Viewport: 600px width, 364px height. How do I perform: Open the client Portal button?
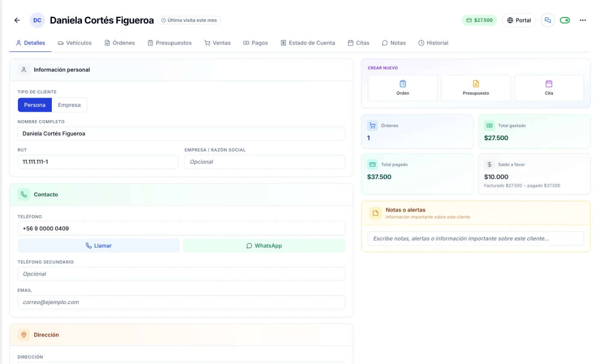[519, 20]
